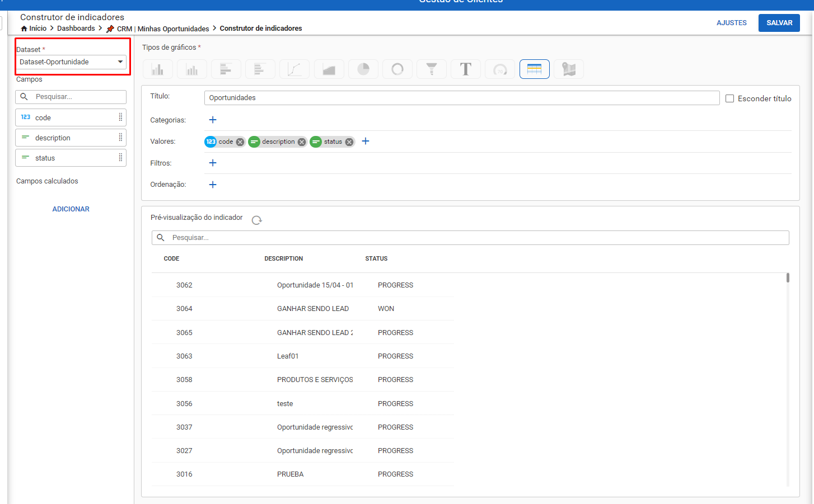This screenshot has height=504, width=814.
Task: Refresh the indicator preview
Action: coord(257,220)
